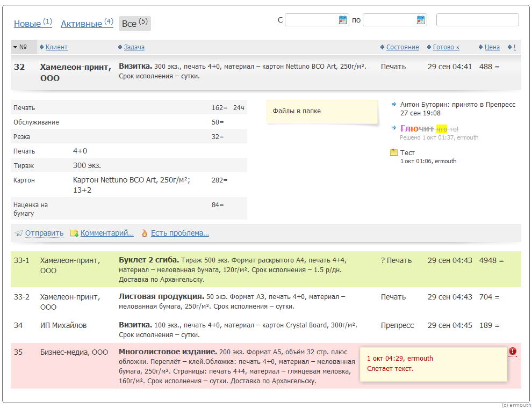
Task: Select the Все tab
Action: tap(130, 24)
